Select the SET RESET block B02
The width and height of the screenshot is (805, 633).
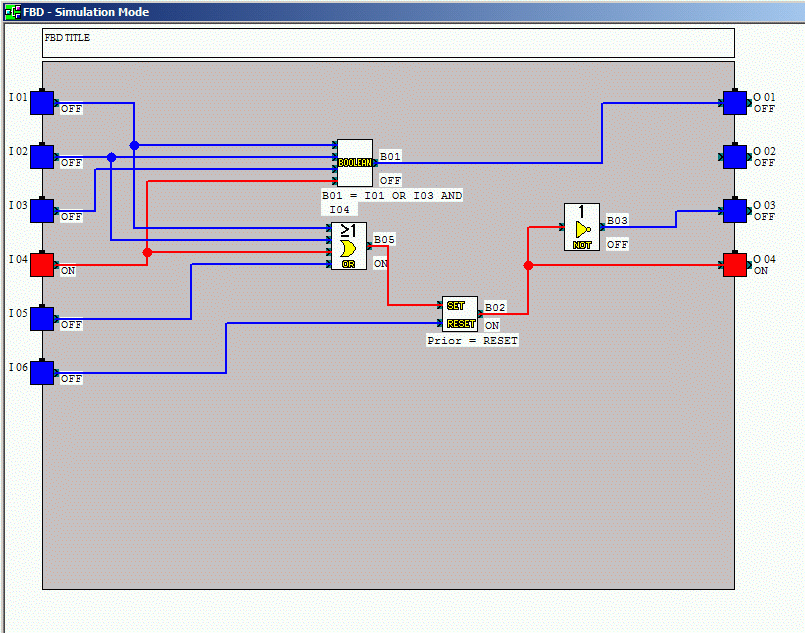pyautogui.click(x=460, y=314)
